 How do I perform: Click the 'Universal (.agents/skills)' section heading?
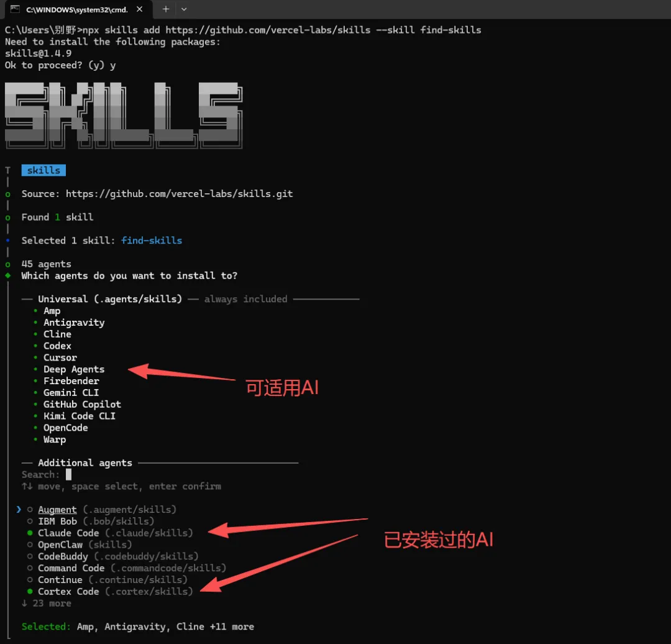(110, 299)
